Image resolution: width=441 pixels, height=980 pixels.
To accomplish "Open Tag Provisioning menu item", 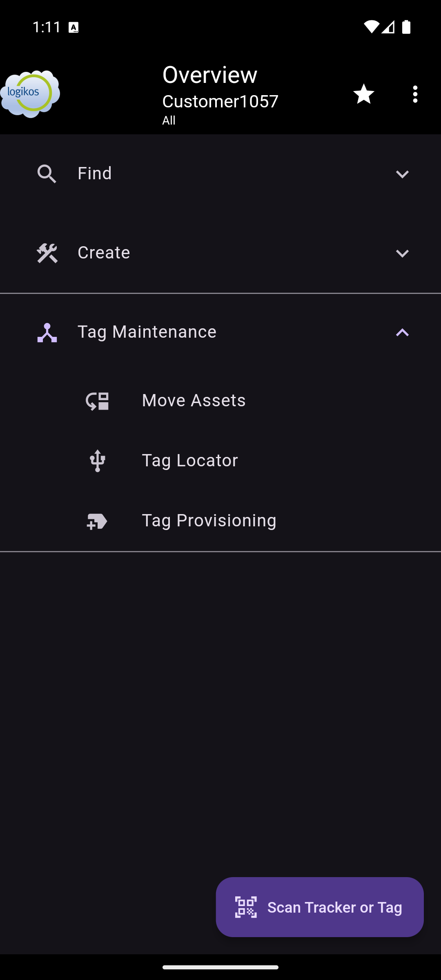I will point(209,521).
